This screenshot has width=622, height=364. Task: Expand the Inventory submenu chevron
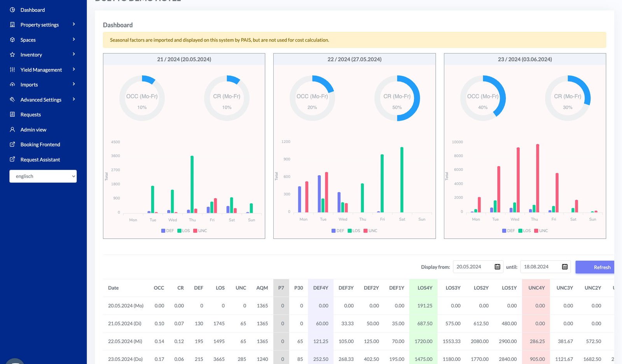click(74, 54)
